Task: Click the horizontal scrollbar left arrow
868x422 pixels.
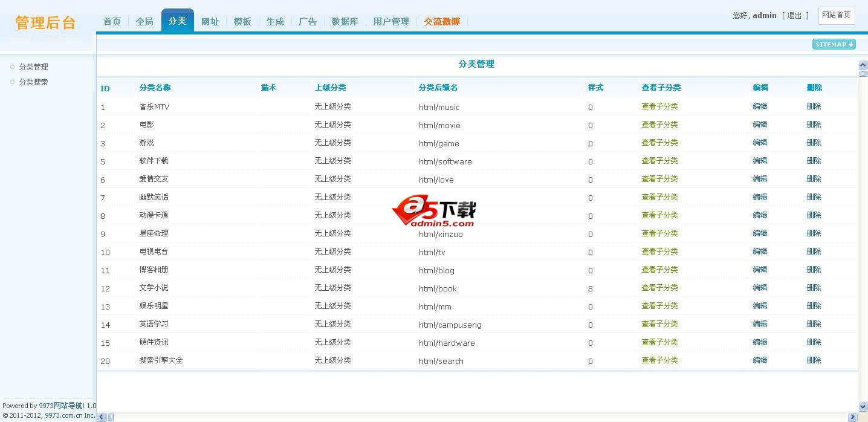Action: click(x=102, y=417)
